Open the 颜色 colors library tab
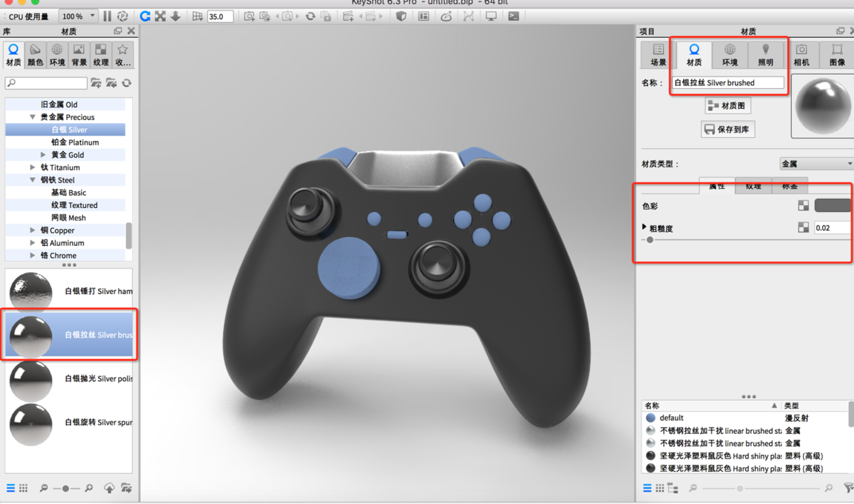Screen dimensions: 854x504 pyautogui.click(x=35, y=55)
